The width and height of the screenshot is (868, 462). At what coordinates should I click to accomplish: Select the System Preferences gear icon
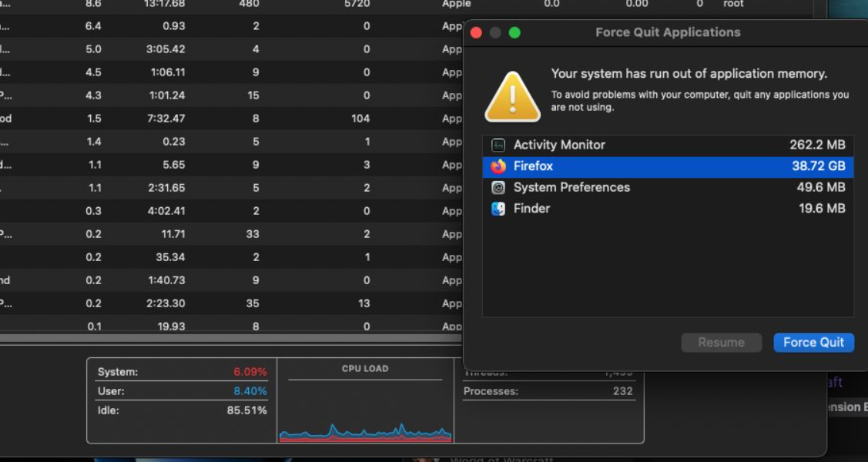(498, 188)
